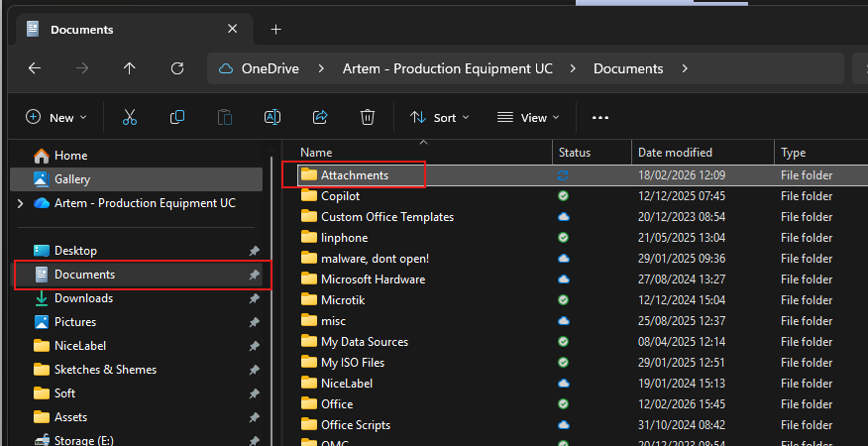Toggle pin next to NiceLabel sidebar item
868x446 pixels.
tap(254, 346)
